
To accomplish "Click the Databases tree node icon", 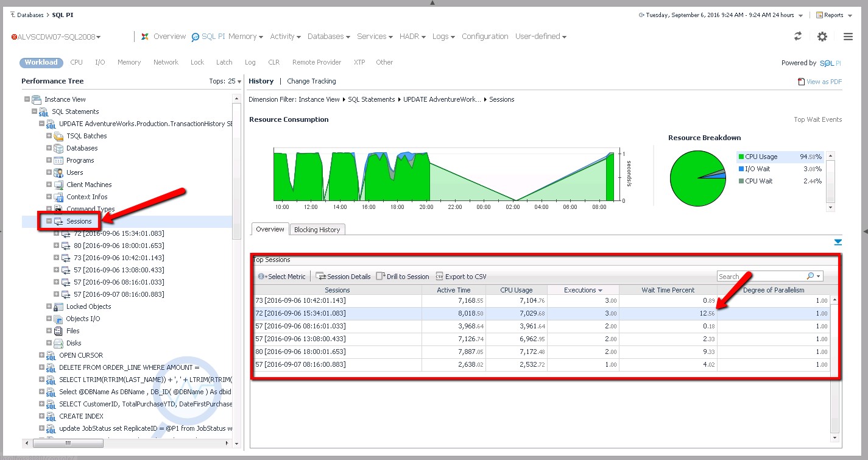I will click(58, 148).
